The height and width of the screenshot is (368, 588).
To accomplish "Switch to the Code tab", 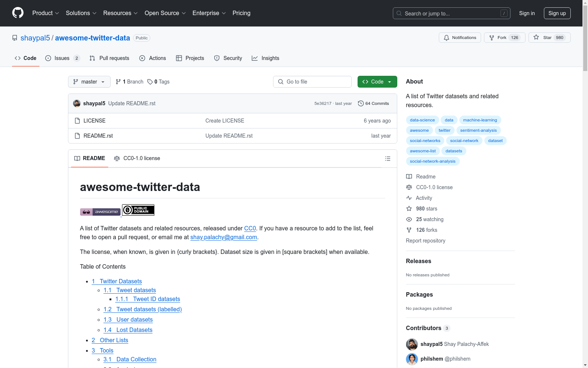I will [x=26, y=58].
